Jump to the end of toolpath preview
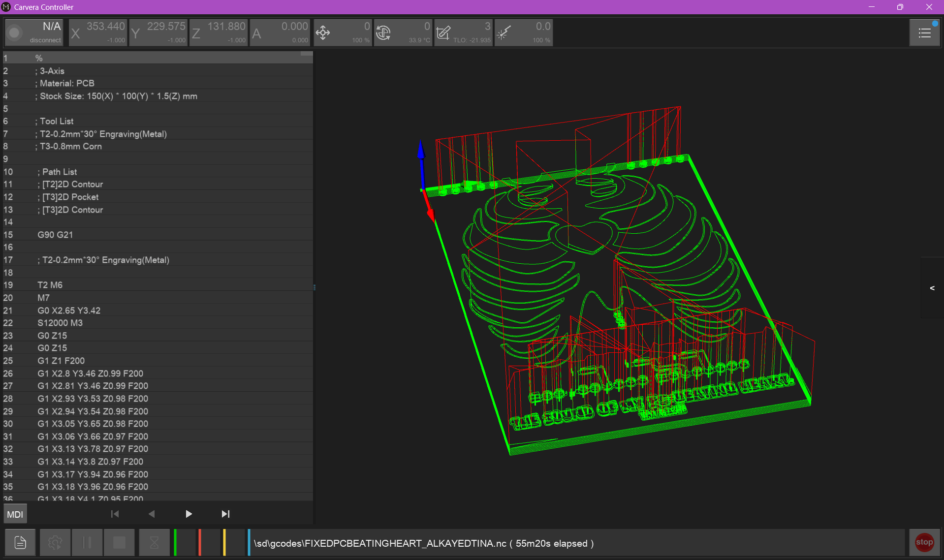The image size is (944, 560). point(225,514)
